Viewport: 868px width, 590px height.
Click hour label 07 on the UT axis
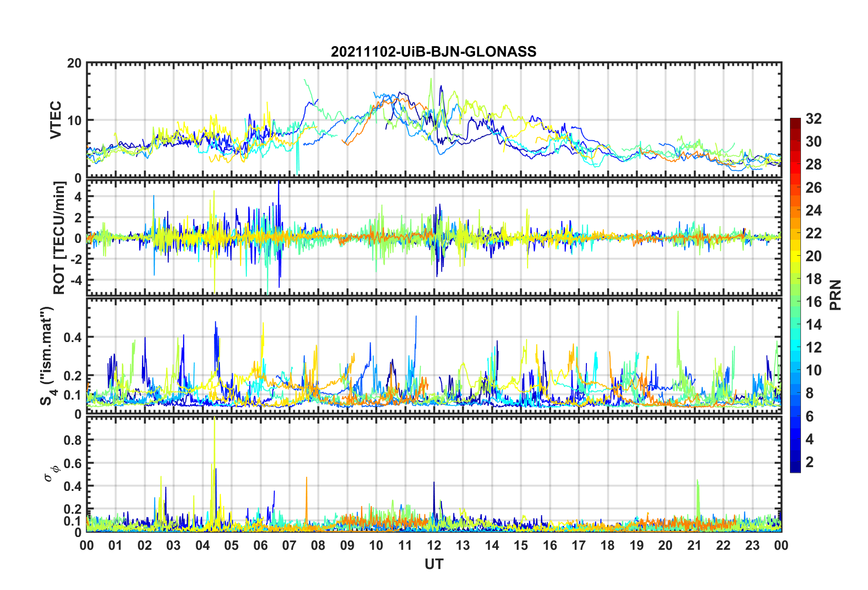[289, 546]
